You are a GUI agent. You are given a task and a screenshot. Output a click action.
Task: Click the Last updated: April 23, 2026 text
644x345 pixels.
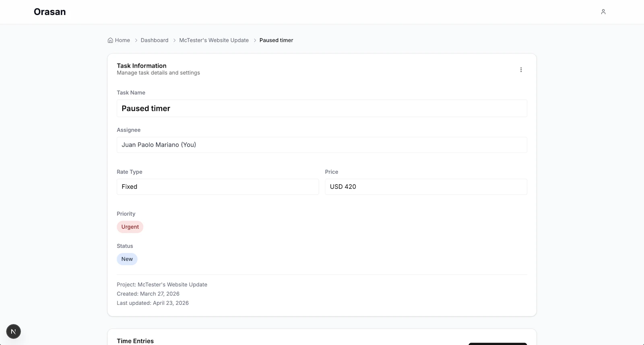tap(153, 303)
